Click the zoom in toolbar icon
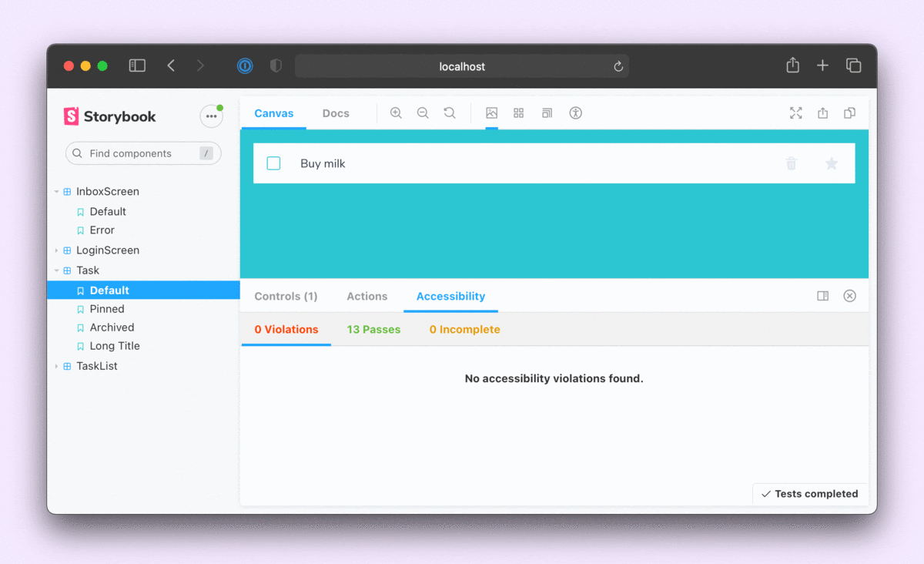924x564 pixels. tap(396, 113)
